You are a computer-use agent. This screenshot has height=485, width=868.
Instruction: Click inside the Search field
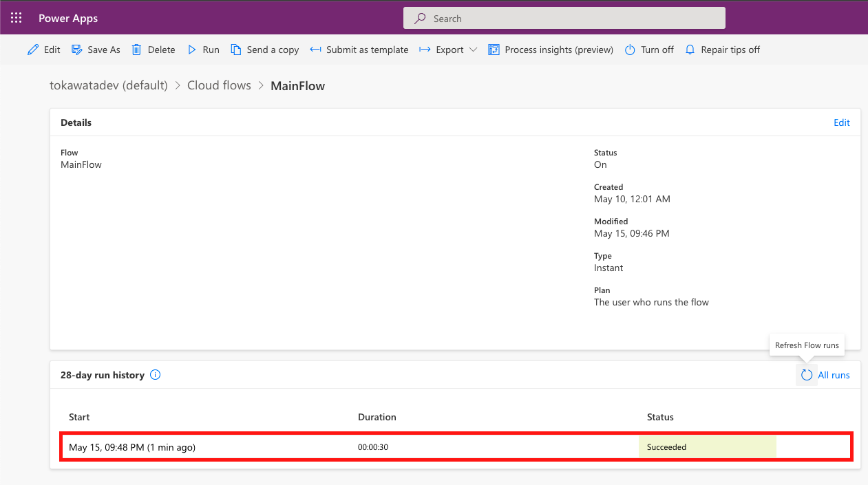[x=564, y=18]
